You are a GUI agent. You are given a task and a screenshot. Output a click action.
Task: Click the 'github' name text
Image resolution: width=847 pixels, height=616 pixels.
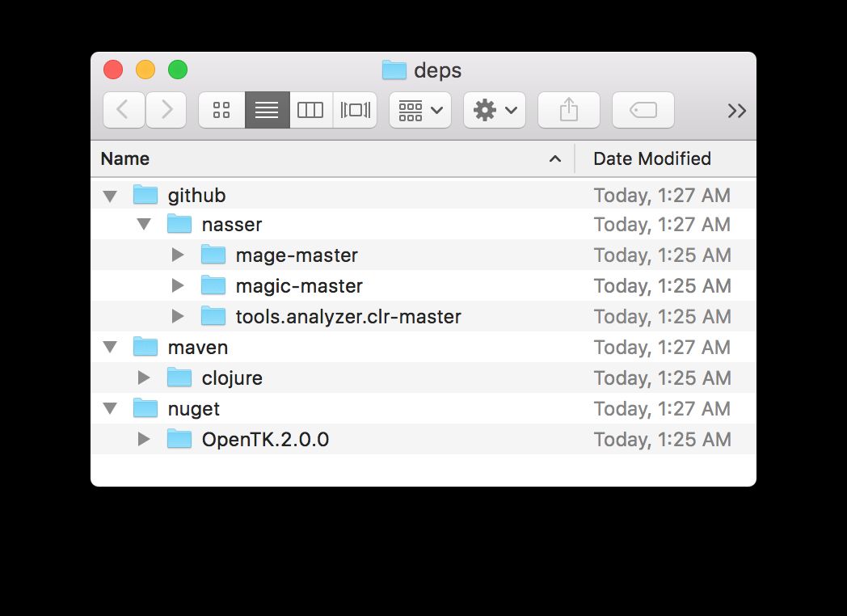point(196,196)
